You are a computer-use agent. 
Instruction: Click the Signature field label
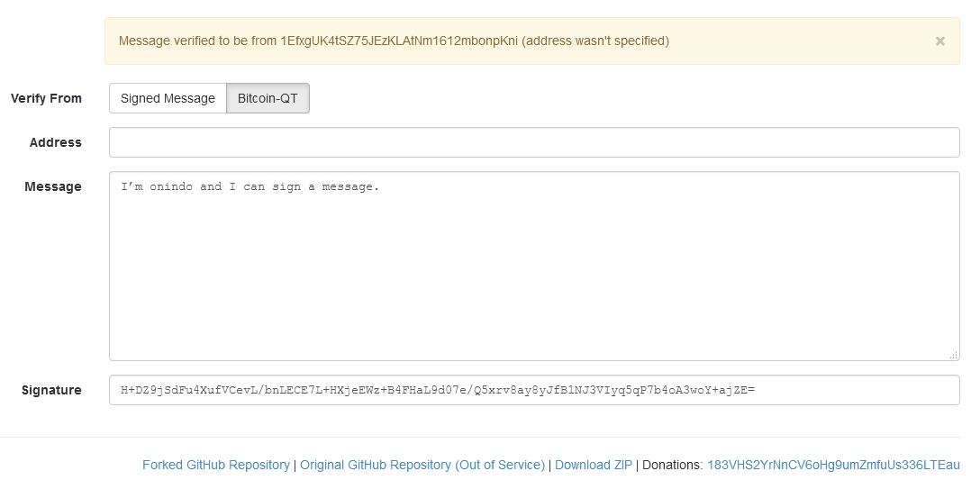click(51, 390)
